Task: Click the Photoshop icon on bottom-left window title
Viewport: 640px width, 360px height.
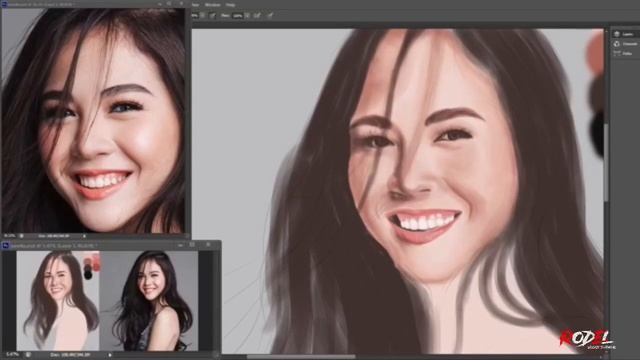Action: [x=6, y=245]
